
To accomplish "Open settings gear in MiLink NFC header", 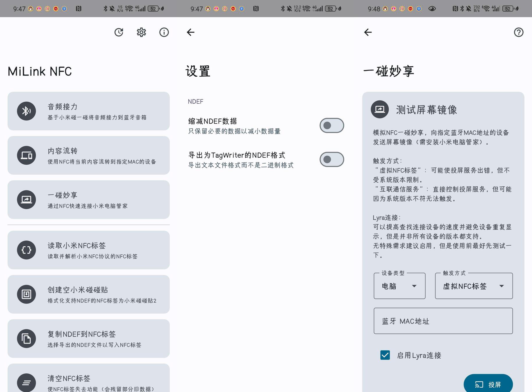I will tap(141, 32).
